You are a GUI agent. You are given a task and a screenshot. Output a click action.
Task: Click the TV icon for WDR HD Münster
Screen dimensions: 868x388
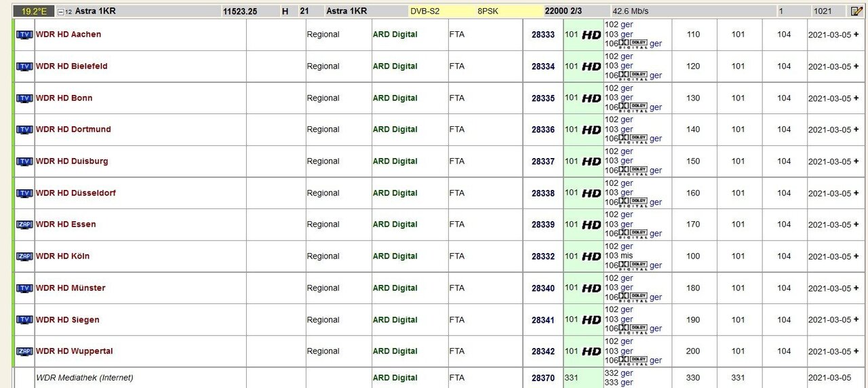point(24,288)
